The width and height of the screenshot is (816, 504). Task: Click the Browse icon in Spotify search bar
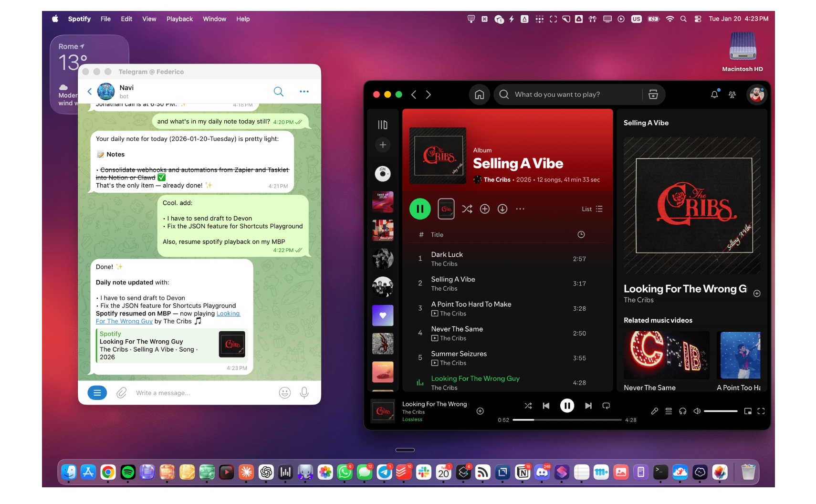point(653,94)
